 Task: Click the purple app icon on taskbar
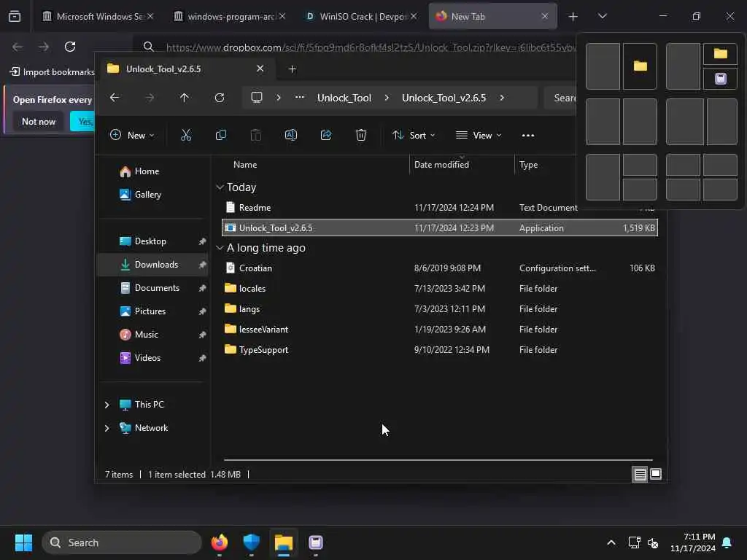coord(315,542)
